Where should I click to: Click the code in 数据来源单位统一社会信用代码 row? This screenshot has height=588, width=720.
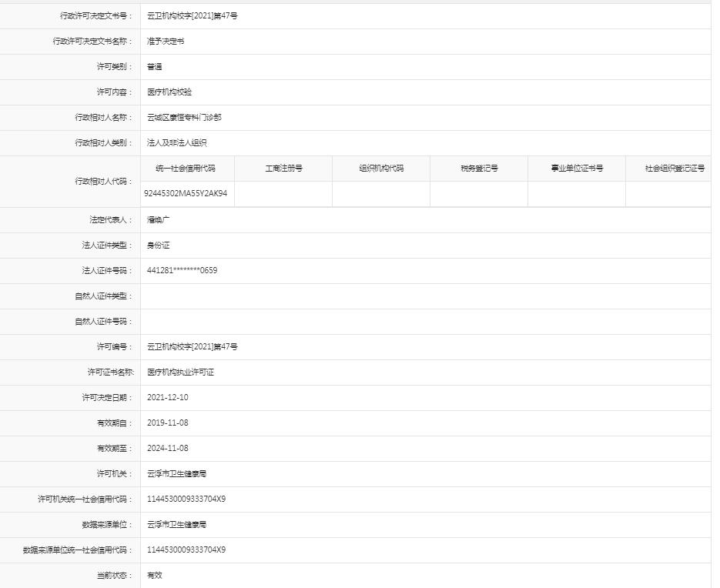click(x=186, y=550)
